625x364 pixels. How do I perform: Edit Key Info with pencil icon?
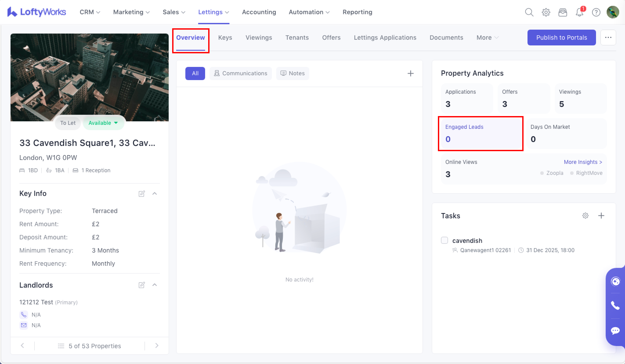pyautogui.click(x=142, y=194)
